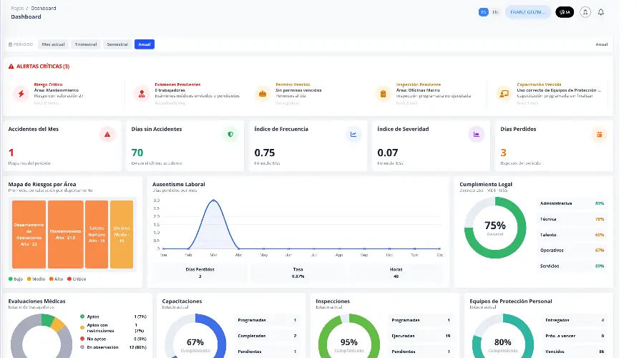Viewport: 644px width, 358px height.
Task: Click the Entregados row in Equipos panel
Action: 575,320
